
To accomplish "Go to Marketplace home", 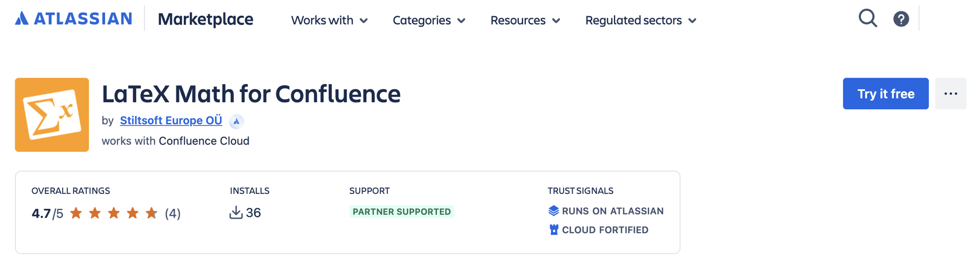I will coord(206,19).
